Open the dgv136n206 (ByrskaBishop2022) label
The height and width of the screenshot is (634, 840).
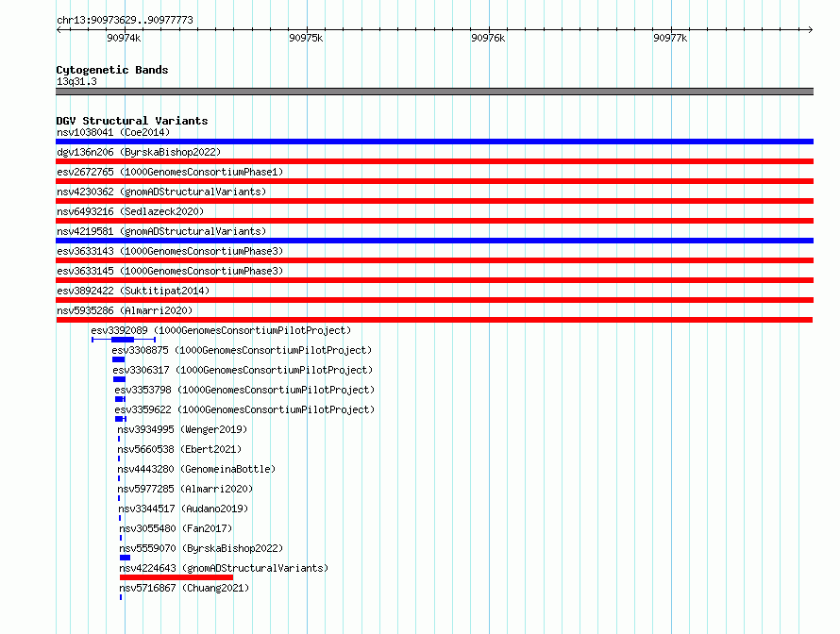click(x=139, y=152)
